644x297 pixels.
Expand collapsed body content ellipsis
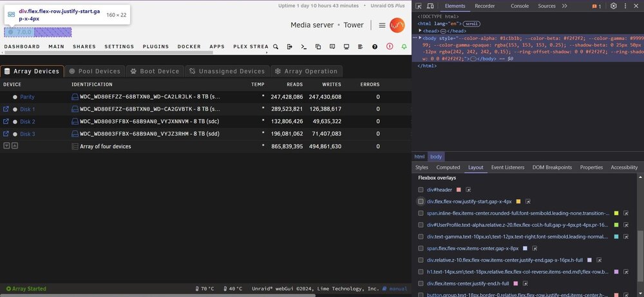(473, 59)
